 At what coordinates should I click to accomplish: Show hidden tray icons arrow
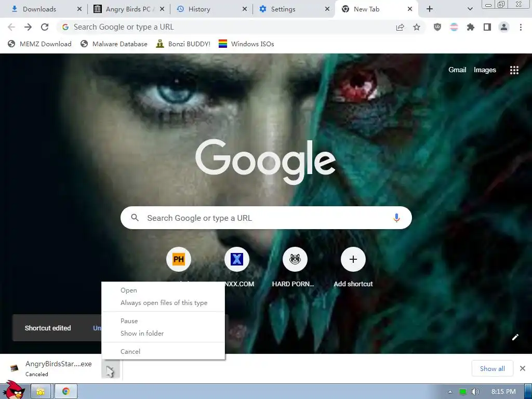pyautogui.click(x=450, y=392)
